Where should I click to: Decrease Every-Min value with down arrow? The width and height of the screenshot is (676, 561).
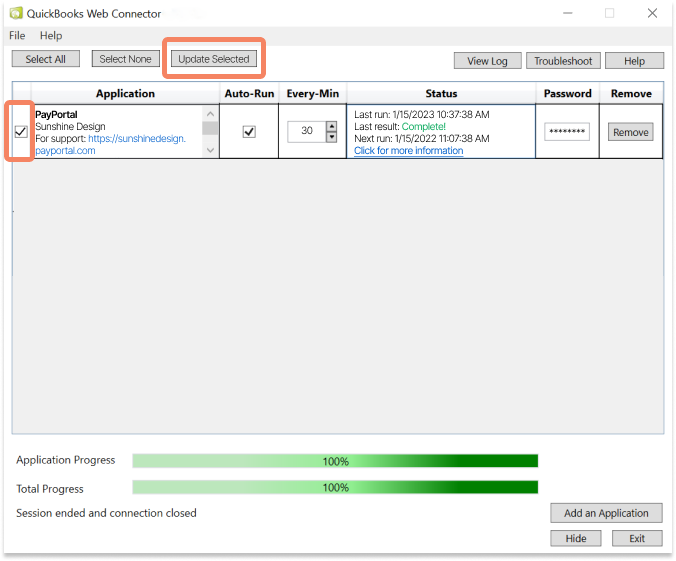click(x=332, y=137)
